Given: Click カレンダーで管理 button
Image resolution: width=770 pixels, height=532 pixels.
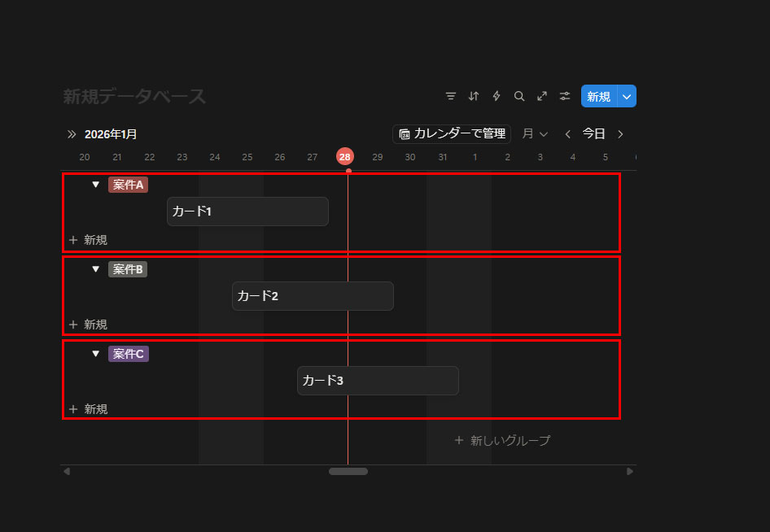Looking at the screenshot, I should (x=452, y=134).
